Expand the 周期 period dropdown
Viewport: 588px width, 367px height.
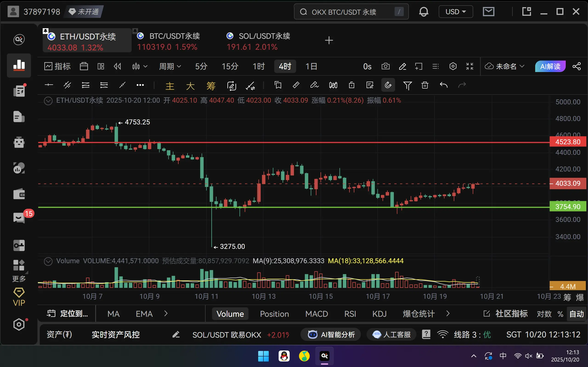click(x=170, y=66)
